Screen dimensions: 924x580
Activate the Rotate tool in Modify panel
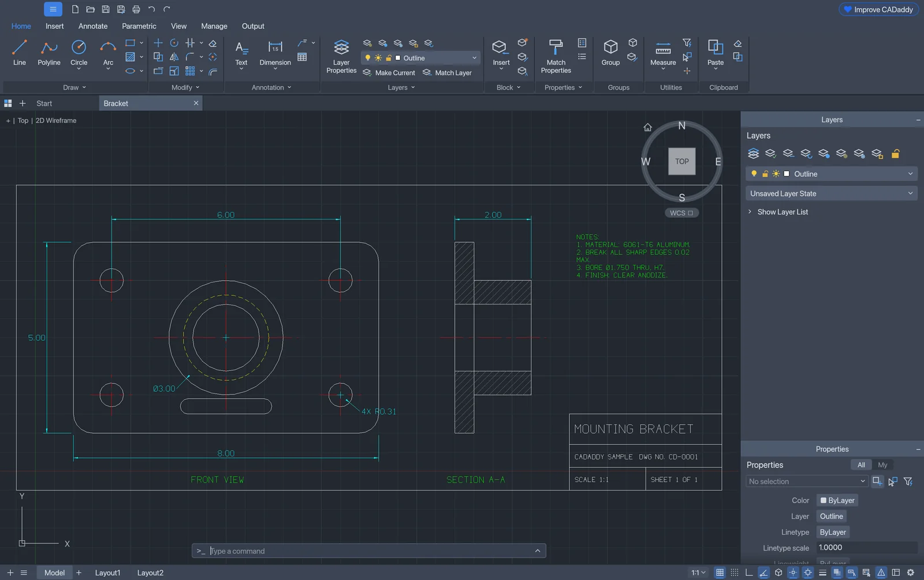(x=174, y=43)
